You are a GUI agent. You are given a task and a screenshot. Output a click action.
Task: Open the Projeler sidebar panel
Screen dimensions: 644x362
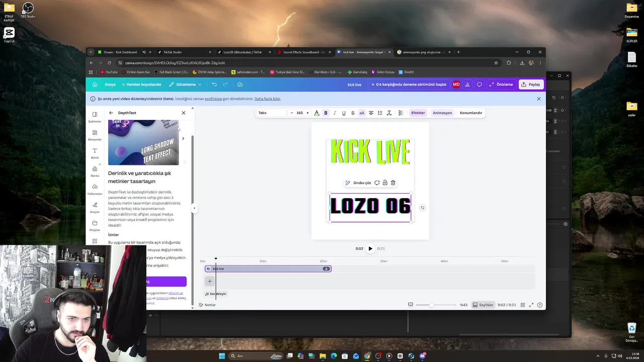coord(95,226)
